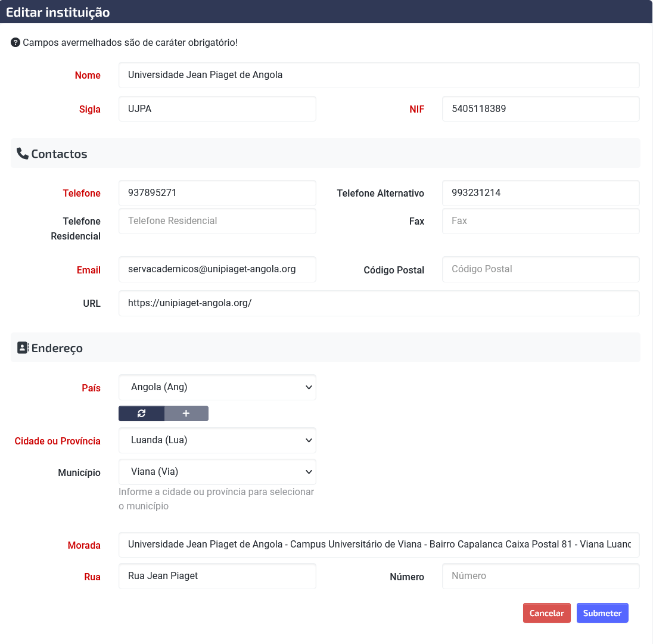Select the empty Fax field

[540, 221]
